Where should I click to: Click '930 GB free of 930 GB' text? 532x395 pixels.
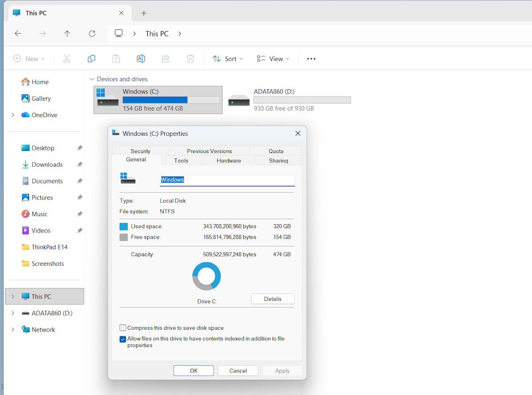(x=284, y=108)
